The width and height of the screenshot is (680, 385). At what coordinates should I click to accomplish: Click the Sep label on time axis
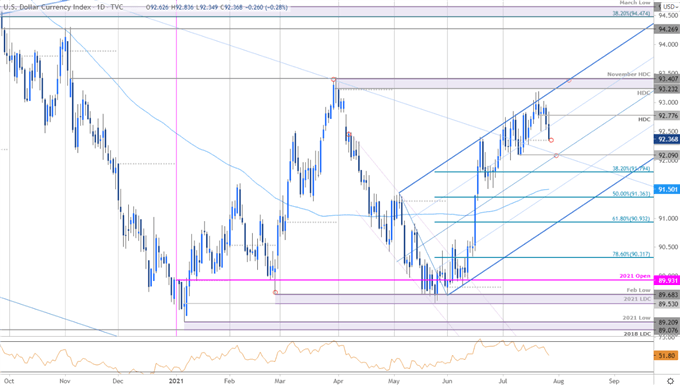[x=614, y=381]
